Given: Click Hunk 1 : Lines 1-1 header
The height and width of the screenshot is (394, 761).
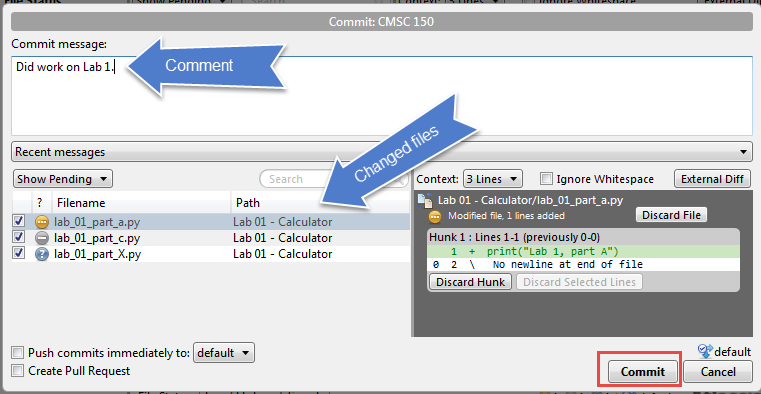Looking at the screenshot, I should [x=514, y=237].
